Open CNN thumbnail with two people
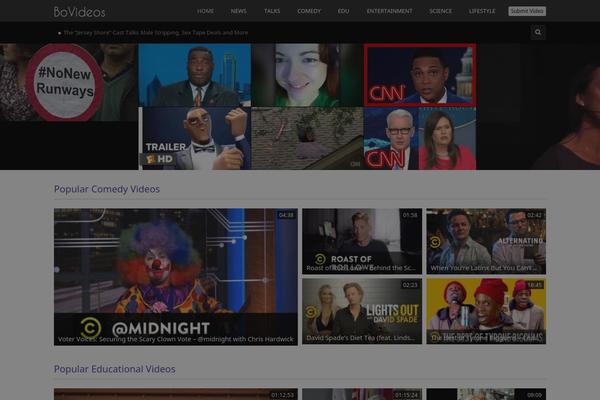The width and height of the screenshot is (600, 400). click(x=420, y=138)
